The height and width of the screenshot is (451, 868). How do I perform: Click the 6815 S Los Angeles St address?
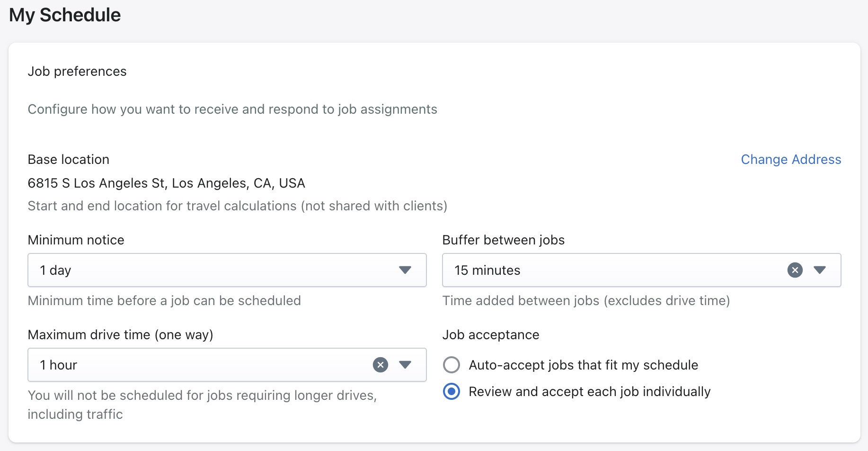166,183
